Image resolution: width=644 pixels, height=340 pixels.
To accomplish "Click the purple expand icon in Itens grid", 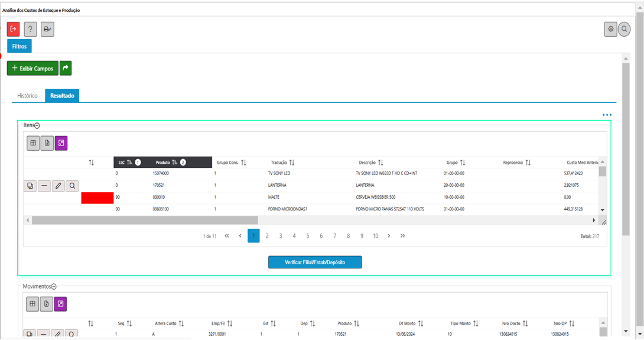I will (61, 143).
